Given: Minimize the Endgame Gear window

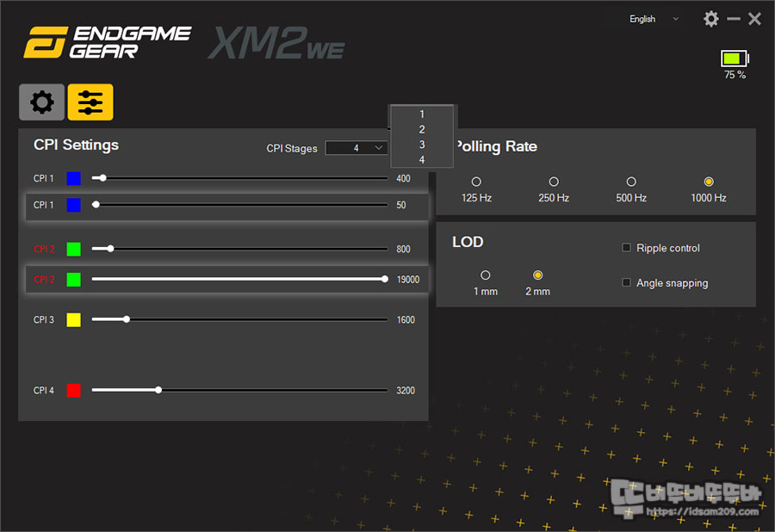Looking at the screenshot, I should 734,19.
